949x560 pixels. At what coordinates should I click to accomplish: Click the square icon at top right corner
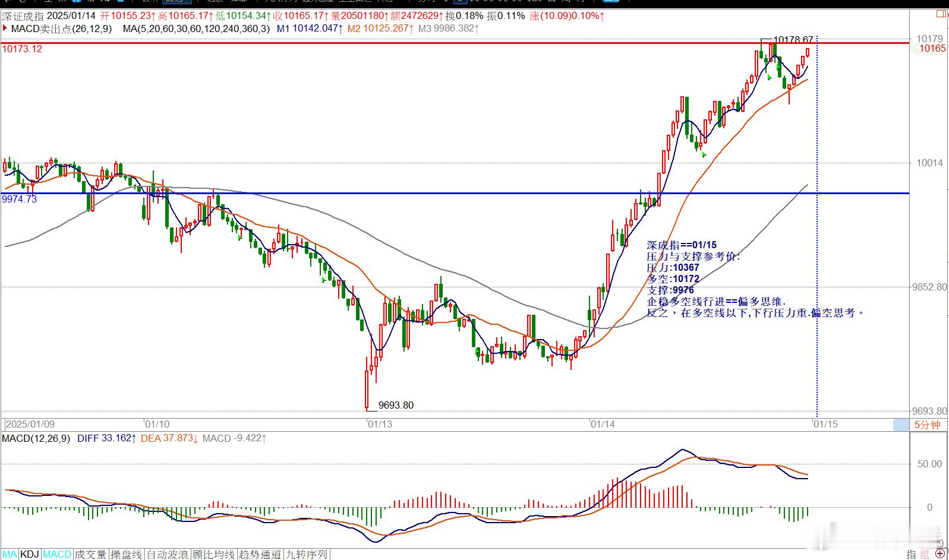coord(941,13)
